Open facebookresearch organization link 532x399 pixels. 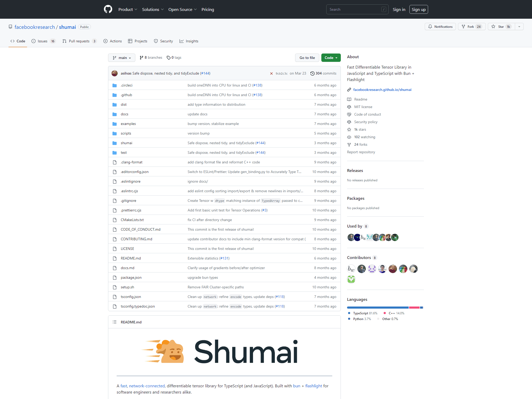pyautogui.click(x=35, y=27)
